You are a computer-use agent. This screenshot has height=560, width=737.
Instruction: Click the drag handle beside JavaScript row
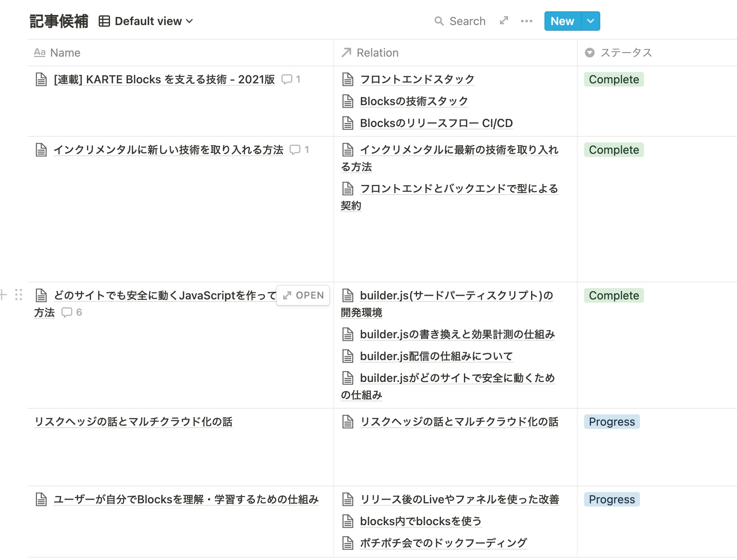[x=18, y=295]
